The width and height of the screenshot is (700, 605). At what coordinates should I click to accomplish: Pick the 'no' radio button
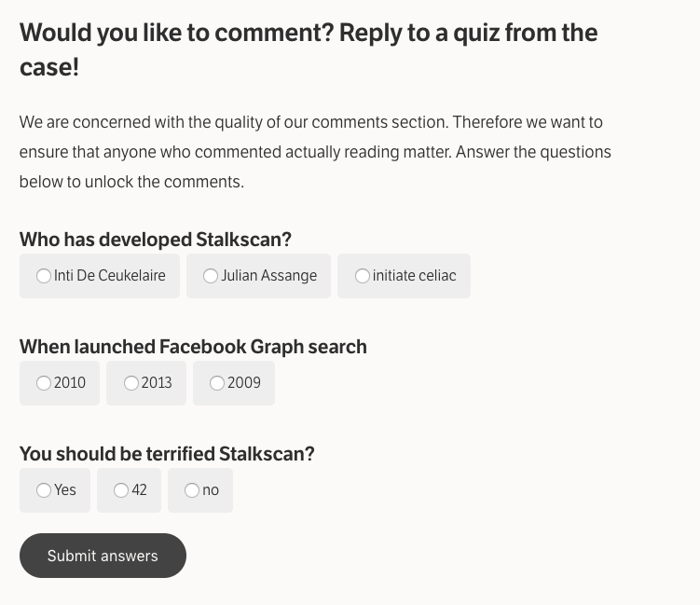click(x=192, y=490)
